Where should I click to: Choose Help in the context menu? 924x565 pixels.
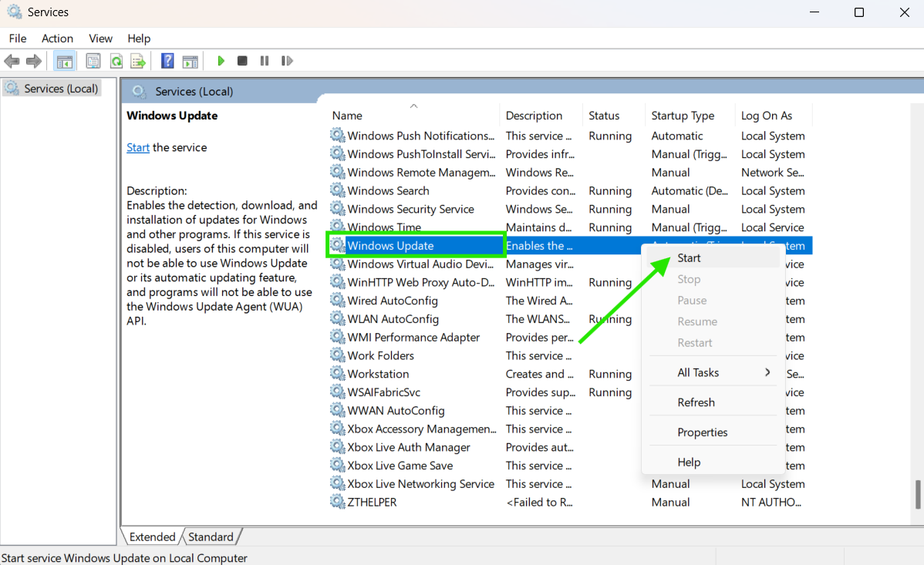(x=713, y=462)
